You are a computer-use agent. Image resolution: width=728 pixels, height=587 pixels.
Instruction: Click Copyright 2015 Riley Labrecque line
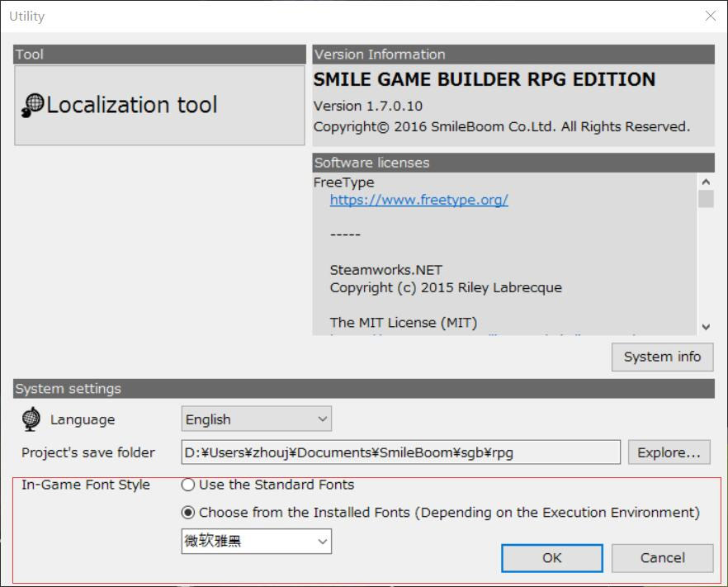click(446, 287)
